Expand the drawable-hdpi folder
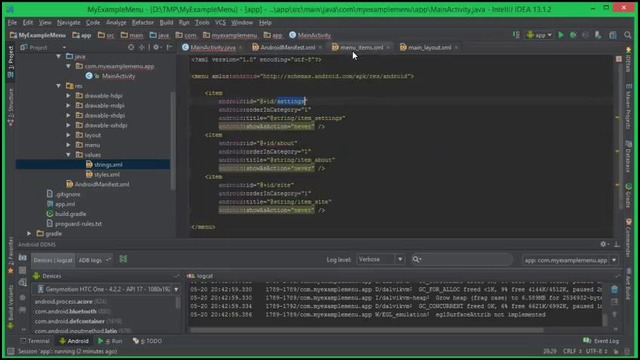Viewport: 640px width, 360px height. coord(69,96)
